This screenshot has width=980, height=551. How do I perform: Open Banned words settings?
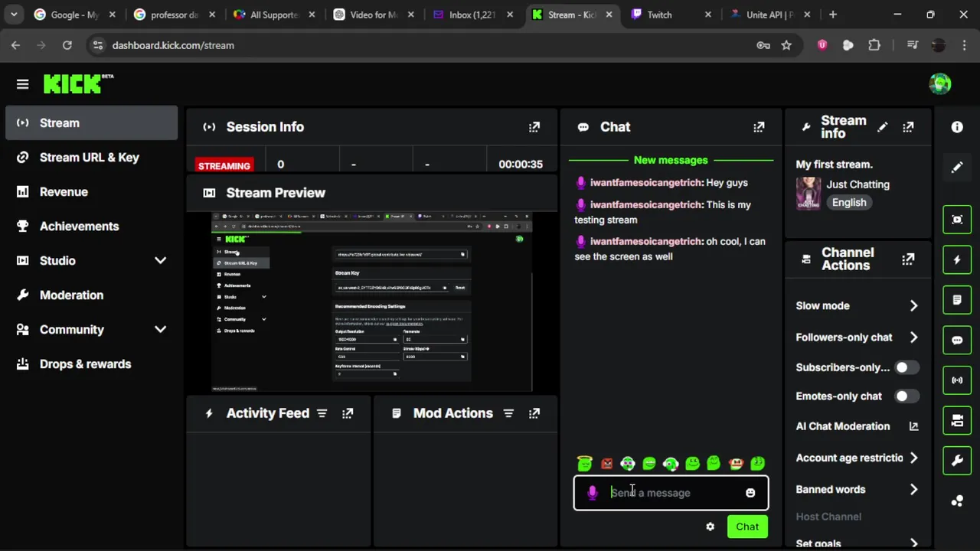point(857,489)
